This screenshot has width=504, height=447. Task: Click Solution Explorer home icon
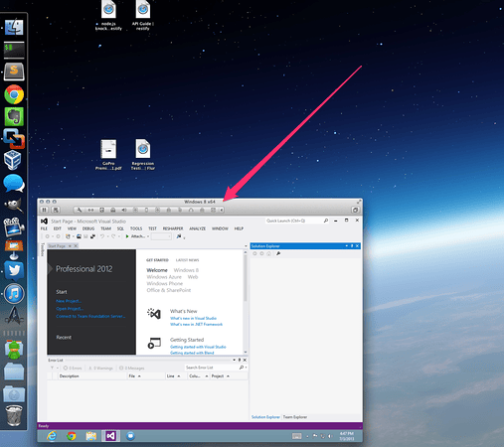coord(268,253)
